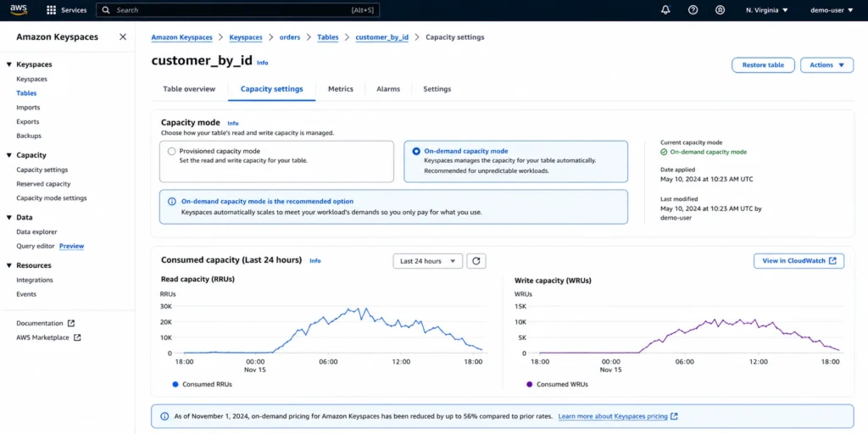Screen dimensions: 868x434
Task: Collapse the Keyspaces sidebar section
Action: point(8,64)
